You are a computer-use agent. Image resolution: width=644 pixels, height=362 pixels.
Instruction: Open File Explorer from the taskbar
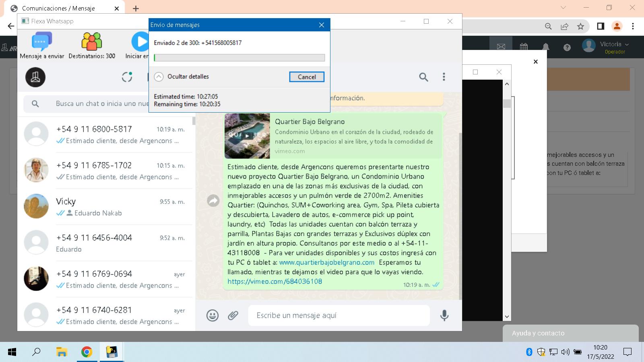[61, 352]
